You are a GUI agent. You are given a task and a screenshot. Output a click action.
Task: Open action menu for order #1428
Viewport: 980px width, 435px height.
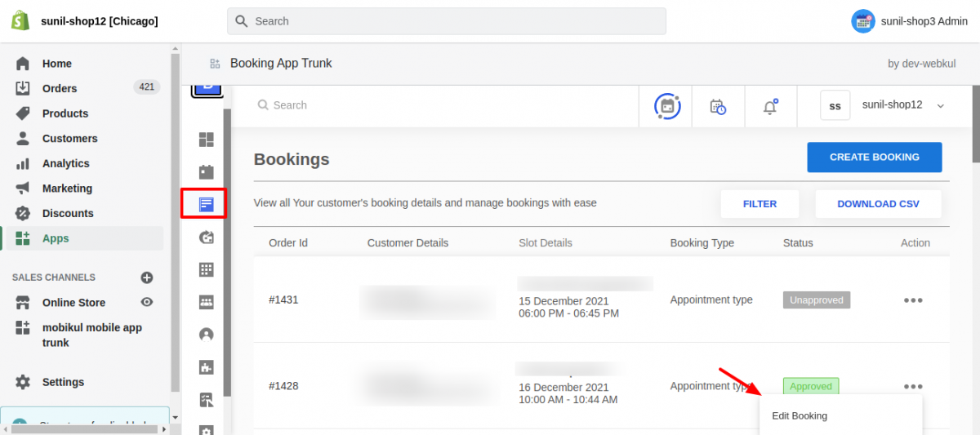[913, 386]
